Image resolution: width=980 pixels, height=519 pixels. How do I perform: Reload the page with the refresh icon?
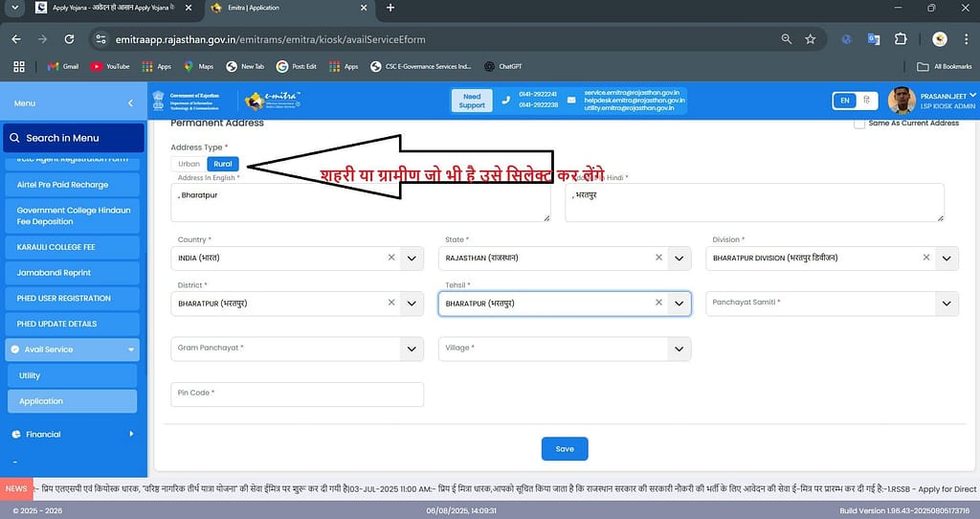pos(69,39)
